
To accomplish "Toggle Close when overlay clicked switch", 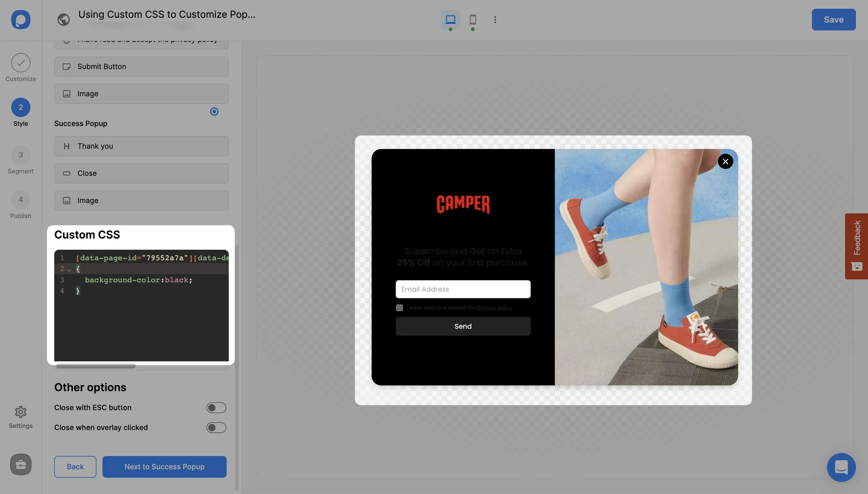I will 216,428.
